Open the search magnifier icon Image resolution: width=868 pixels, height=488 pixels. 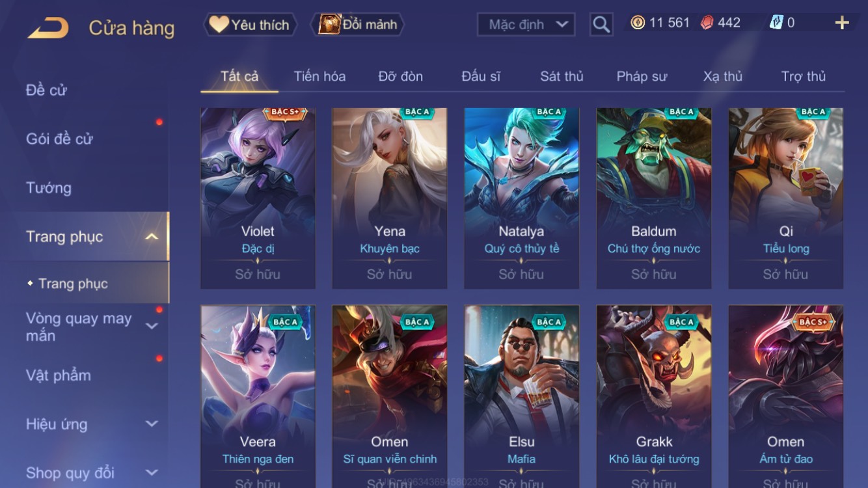[x=601, y=25]
